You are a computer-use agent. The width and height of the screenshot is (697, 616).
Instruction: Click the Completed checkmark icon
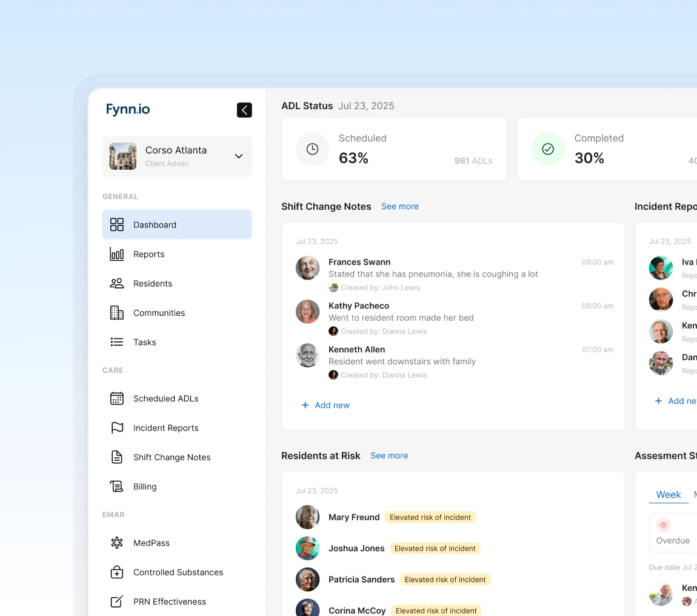(548, 149)
